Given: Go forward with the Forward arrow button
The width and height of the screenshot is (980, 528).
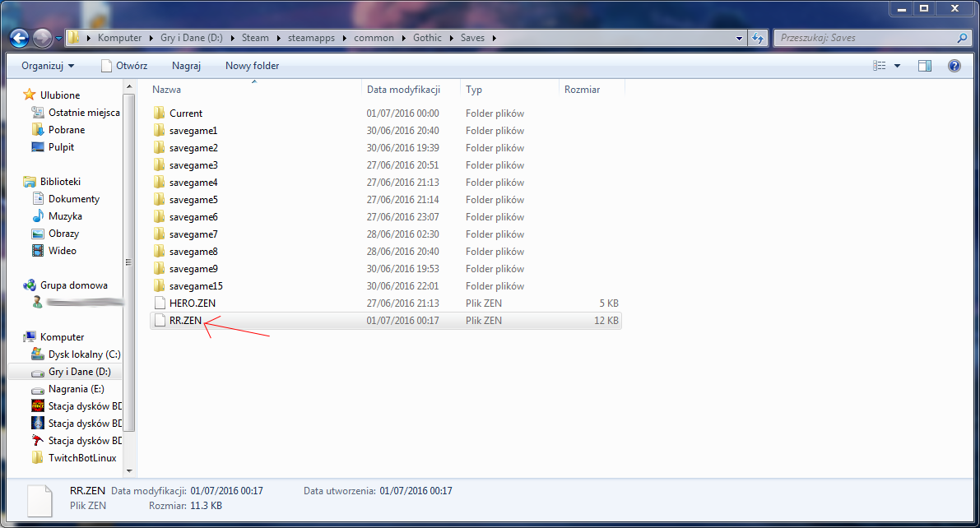Looking at the screenshot, I should (x=43, y=38).
